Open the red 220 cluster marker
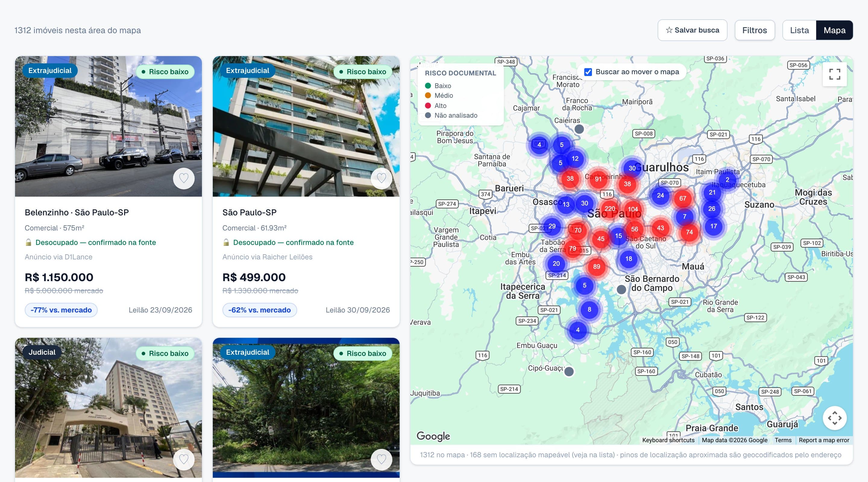This screenshot has width=868, height=482. [610, 208]
